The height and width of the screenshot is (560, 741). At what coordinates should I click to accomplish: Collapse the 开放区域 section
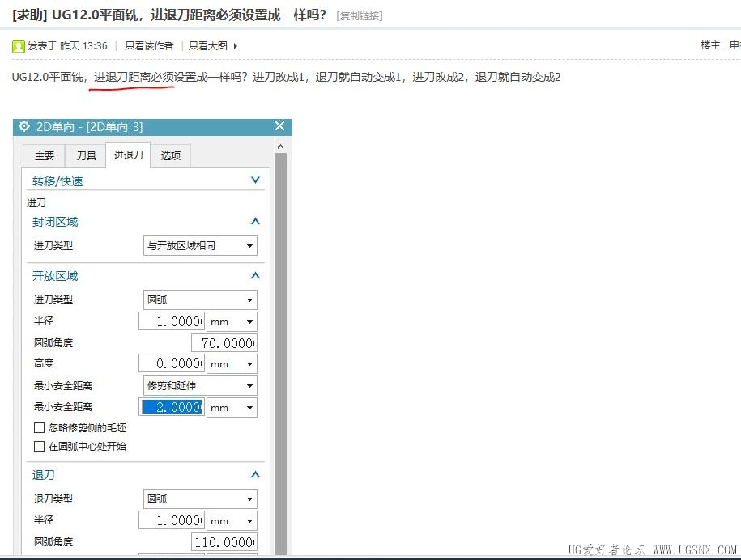pyautogui.click(x=255, y=276)
